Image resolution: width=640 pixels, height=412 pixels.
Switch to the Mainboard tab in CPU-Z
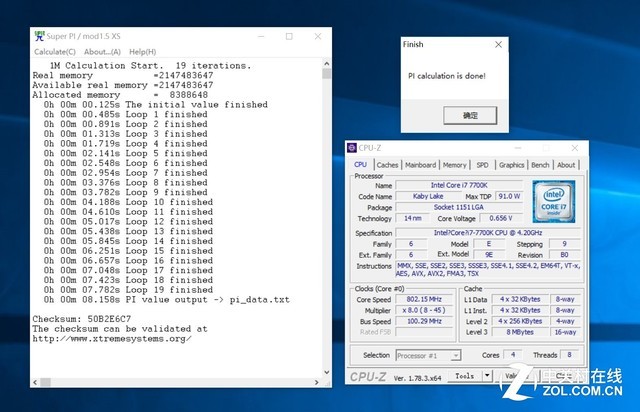(420, 165)
